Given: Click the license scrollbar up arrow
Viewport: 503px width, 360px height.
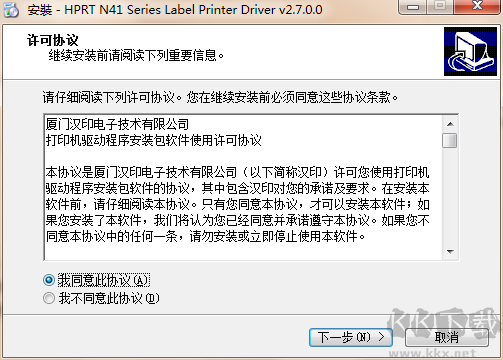Looking at the screenshot, I should [x=450, y=124].
